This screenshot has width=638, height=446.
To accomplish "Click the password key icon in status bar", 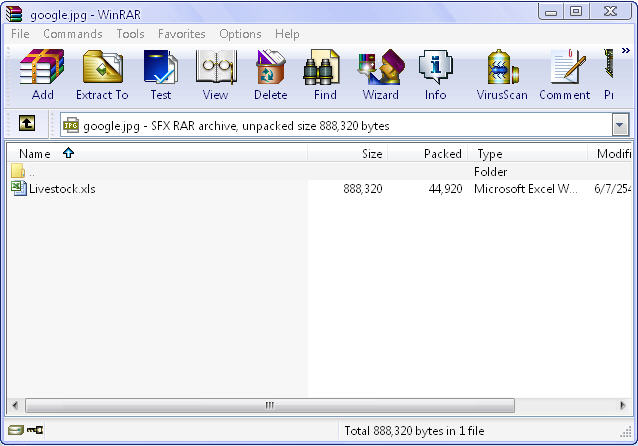I will point(35,430).
